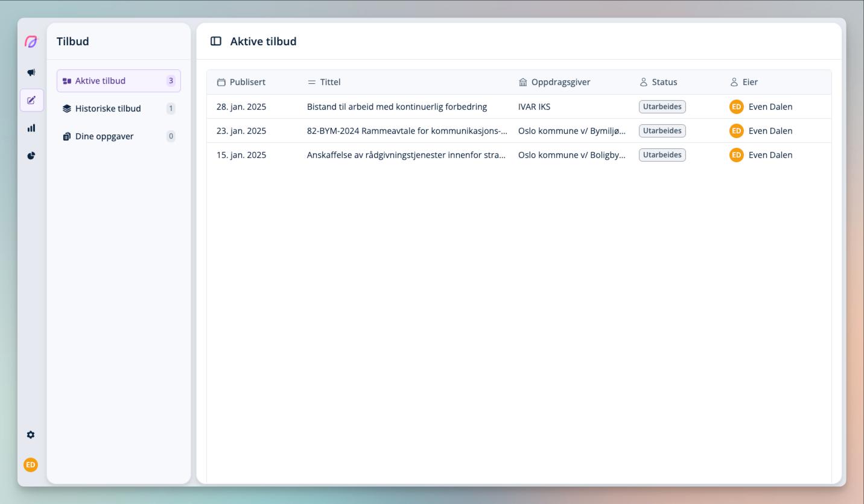
Task: Open the 82-BYM-2024 Rammeavtale tender row
Action: [406, 131]
